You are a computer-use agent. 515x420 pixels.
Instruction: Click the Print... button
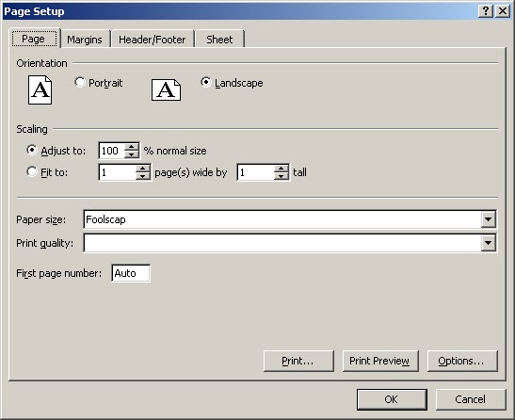(x=298, y=361)
